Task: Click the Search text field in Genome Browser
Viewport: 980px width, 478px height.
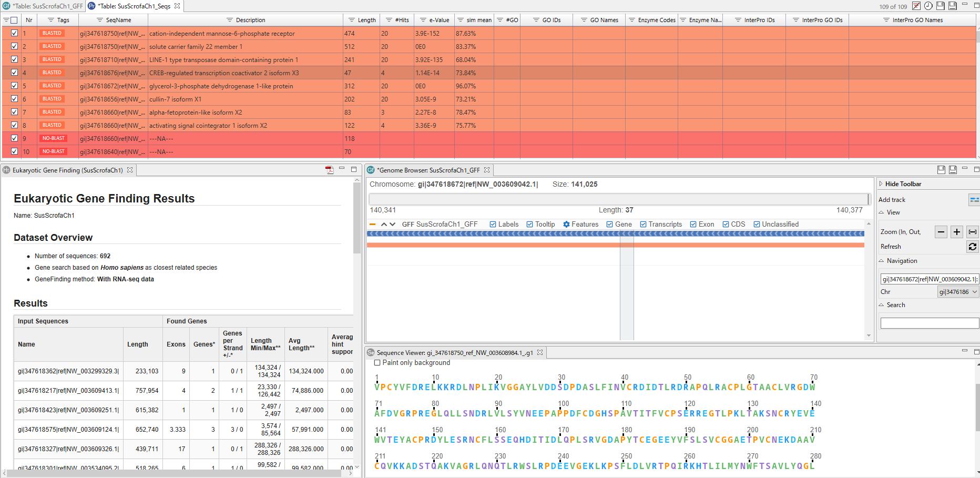Action: tap(930, 323)
